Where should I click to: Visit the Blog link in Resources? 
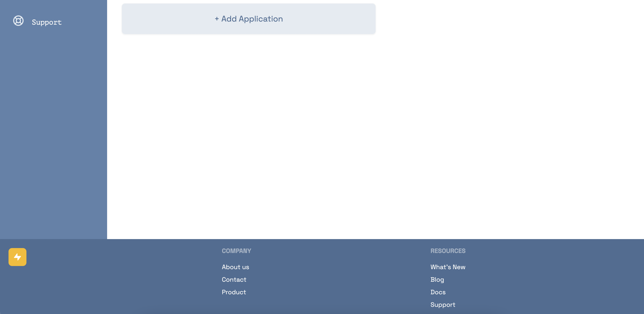click(x=437, y=279)
